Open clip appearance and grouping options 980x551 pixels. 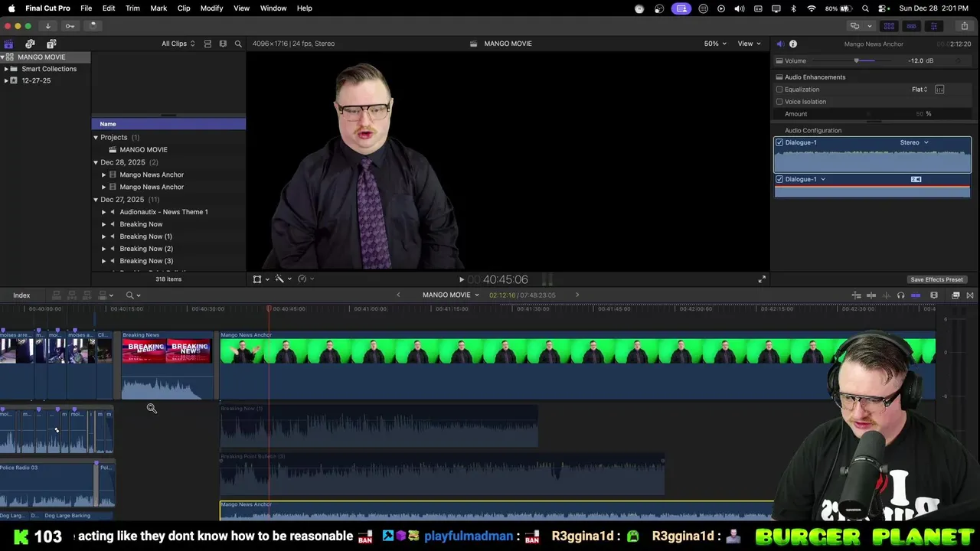(x=223, y=44)
